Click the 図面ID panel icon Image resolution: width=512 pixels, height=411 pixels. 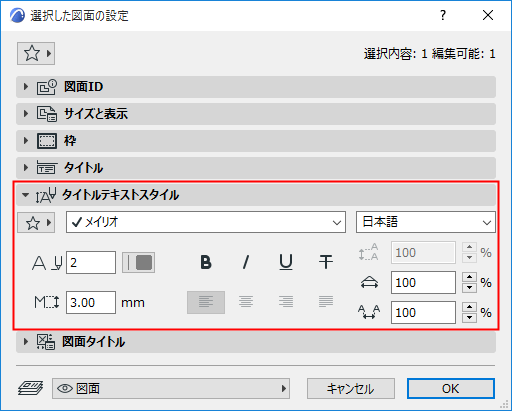click(47, 87)
